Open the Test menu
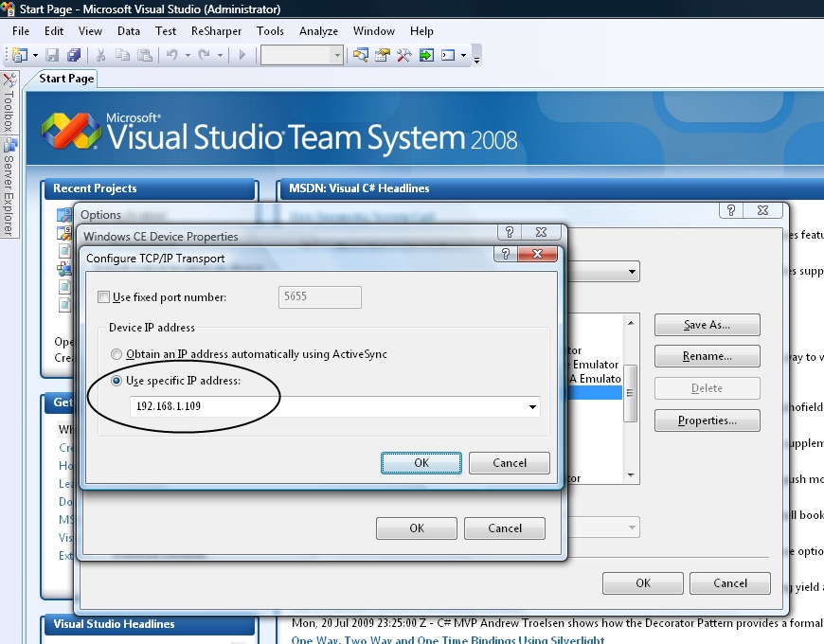 [166, 31]
